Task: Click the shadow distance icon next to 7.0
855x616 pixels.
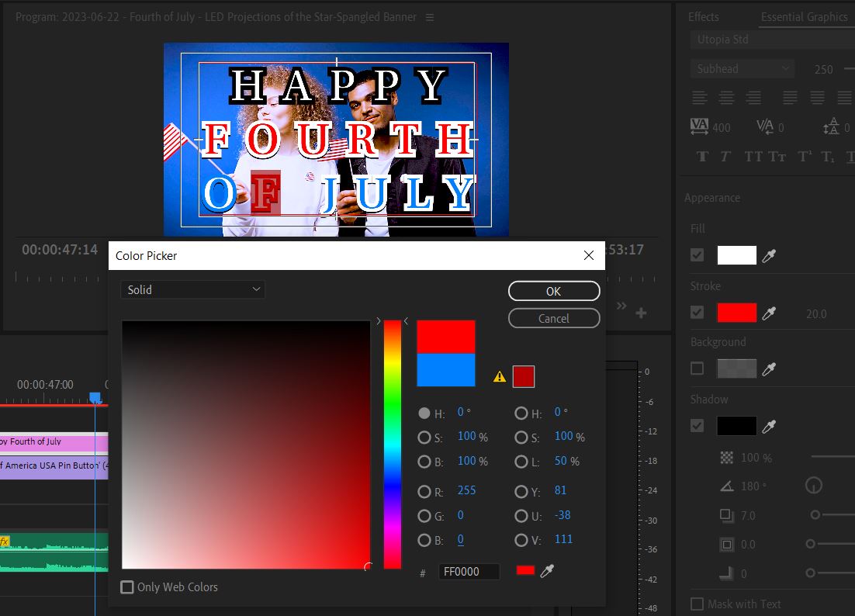Action: pyautogui.click(x=726, y=515)
